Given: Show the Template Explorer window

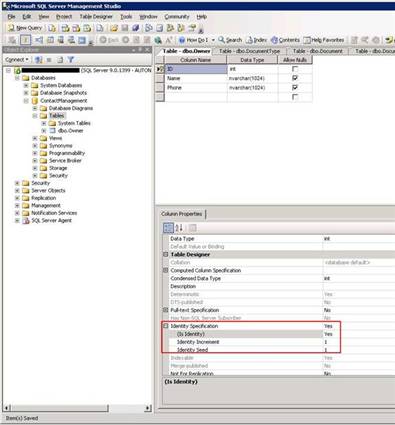Looking at the screenshot, I should [181, 28].
